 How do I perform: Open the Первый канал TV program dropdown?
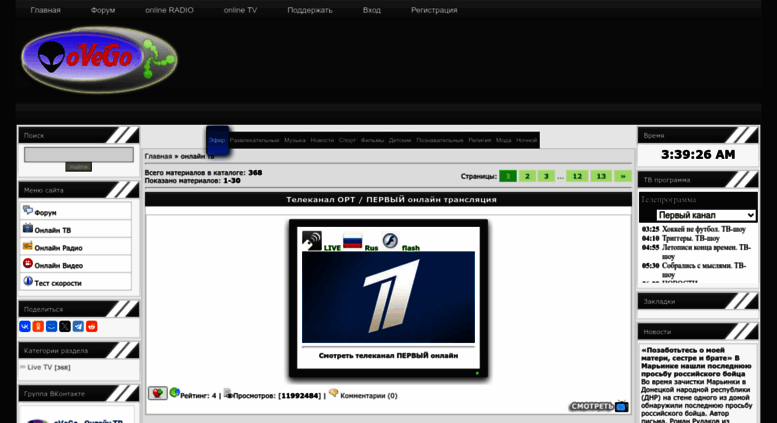point(706,215)
